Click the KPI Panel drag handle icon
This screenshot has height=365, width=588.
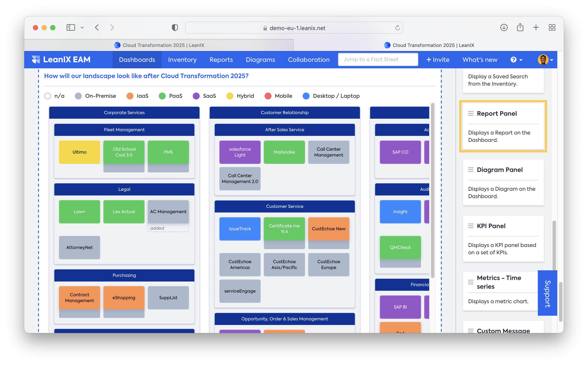(x=471, y=226)
